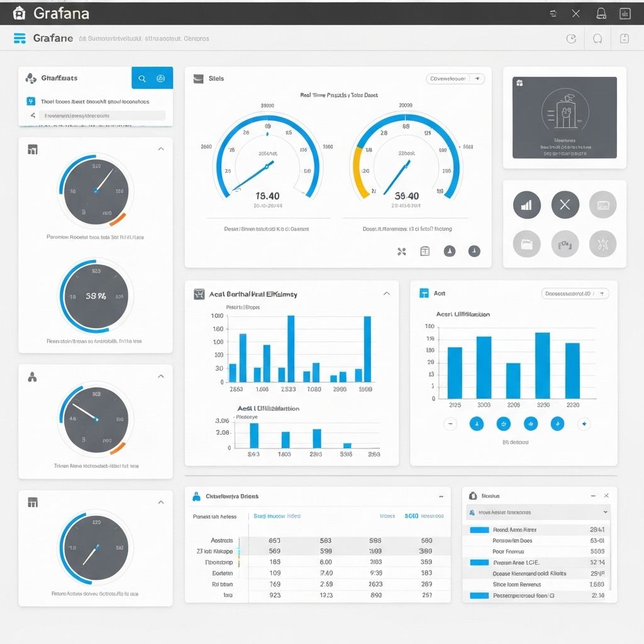Click the camera icon in right icon grid
The height and width of the screenshot is (644, 644).
(526, 244)
